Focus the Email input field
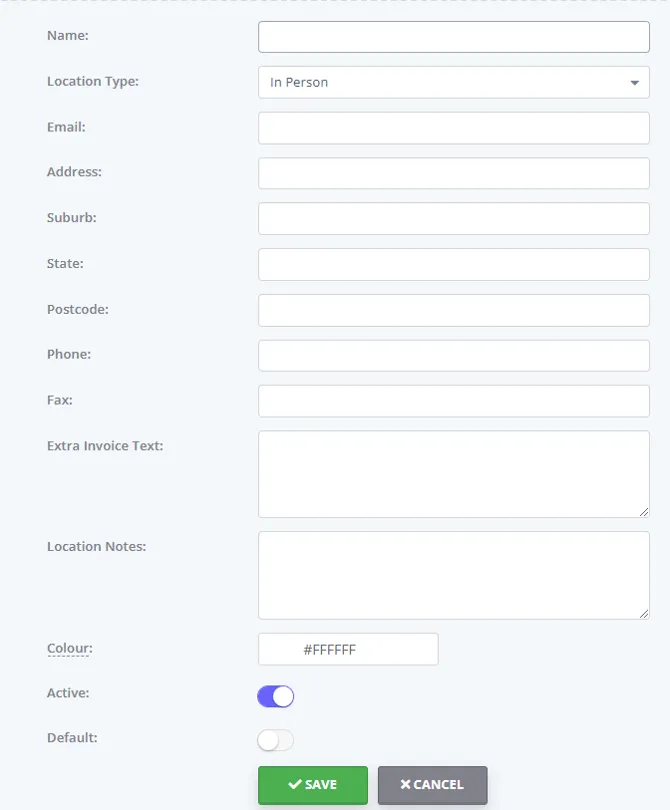The image size is (670, 810). coord(454,128)
